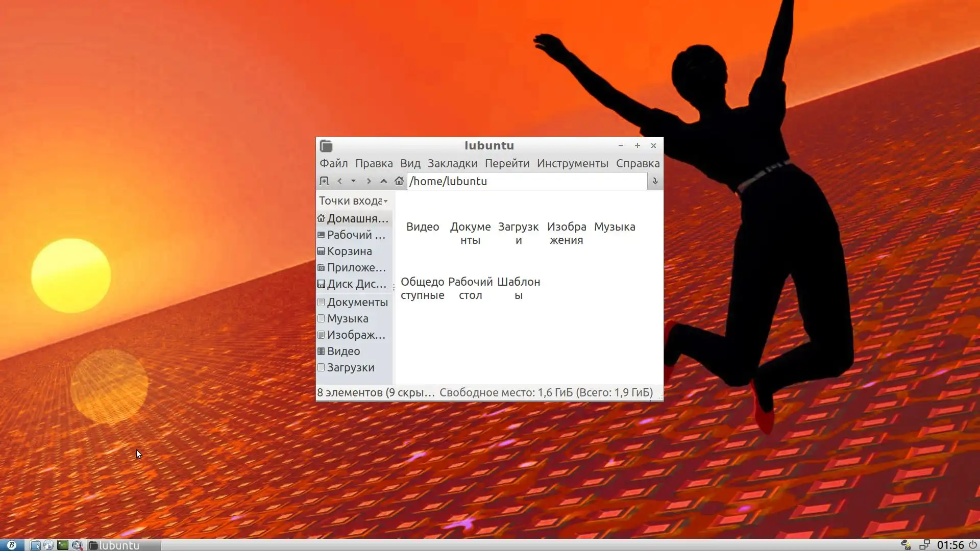This screenshot has height=551, width=980.
Task: Go forward with the right arrow button
Action: 369,181
